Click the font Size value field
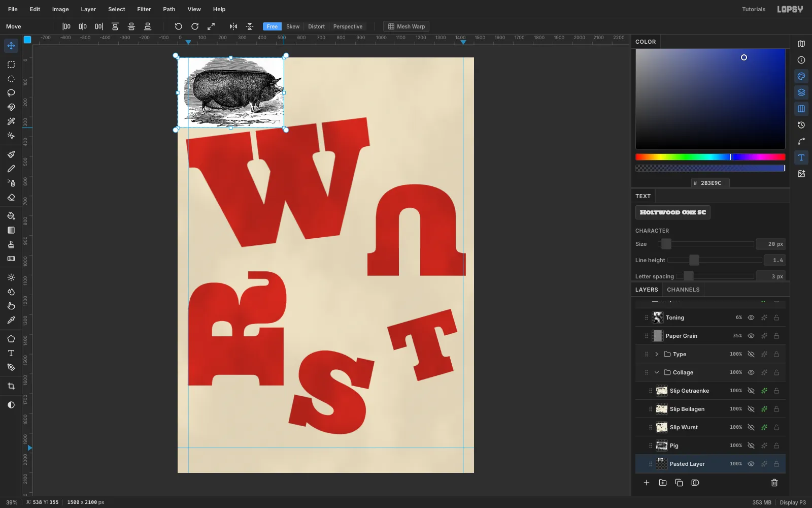The image size is (812, 508). [x=771, y=244]
